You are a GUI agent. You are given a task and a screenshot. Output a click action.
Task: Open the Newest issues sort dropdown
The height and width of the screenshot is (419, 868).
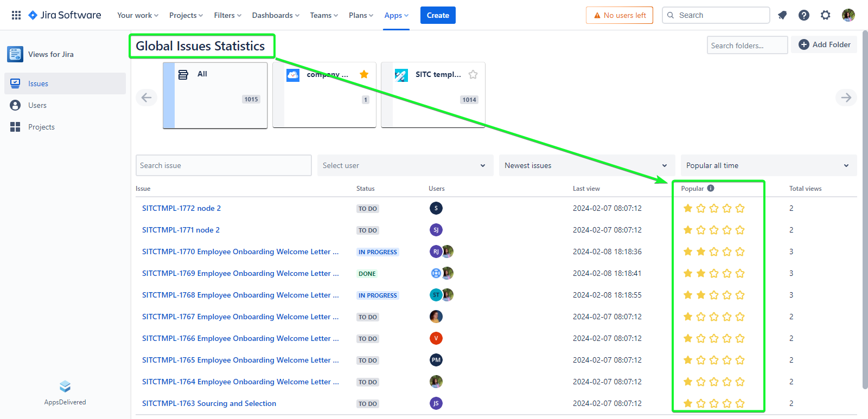(586, 165)
